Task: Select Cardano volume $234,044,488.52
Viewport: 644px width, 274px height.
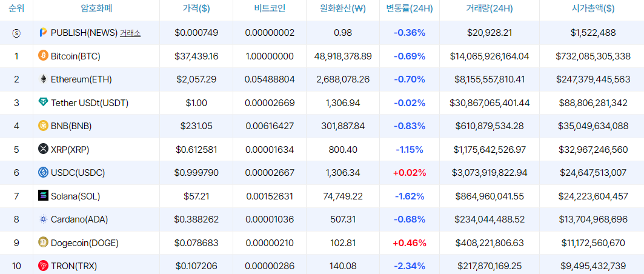Action: click(x=490, y=220)
